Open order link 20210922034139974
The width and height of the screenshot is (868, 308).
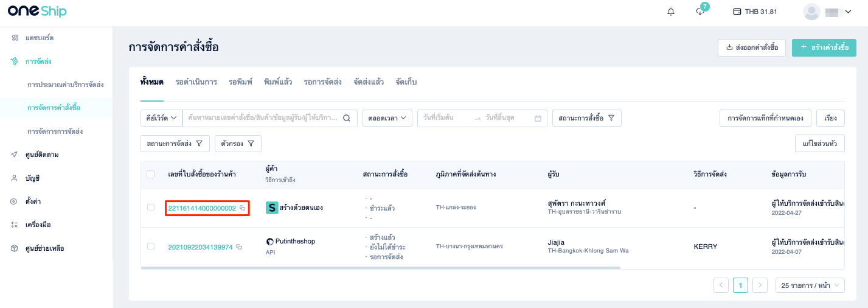[201, 247]
